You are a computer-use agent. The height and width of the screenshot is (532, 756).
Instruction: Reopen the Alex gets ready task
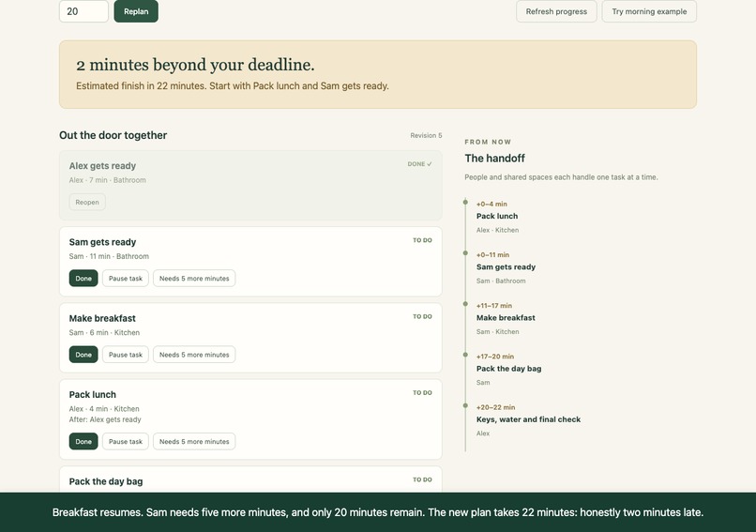point(87,202)
